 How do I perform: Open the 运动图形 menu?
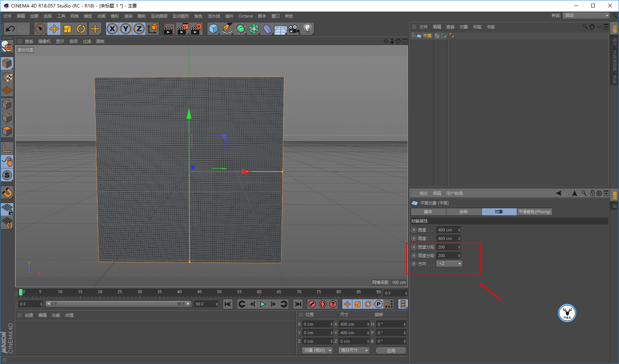[x=181, y=16]
